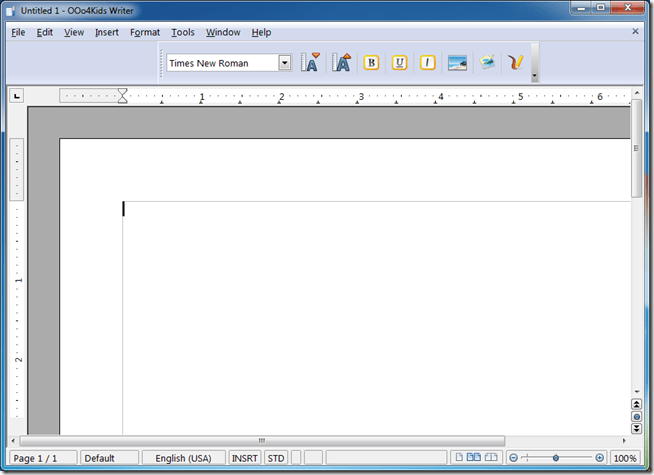The image size is (654, 475).
Task: Expand the toolbar options arrow
Action: pyautogui.click(x=535, y=76)
